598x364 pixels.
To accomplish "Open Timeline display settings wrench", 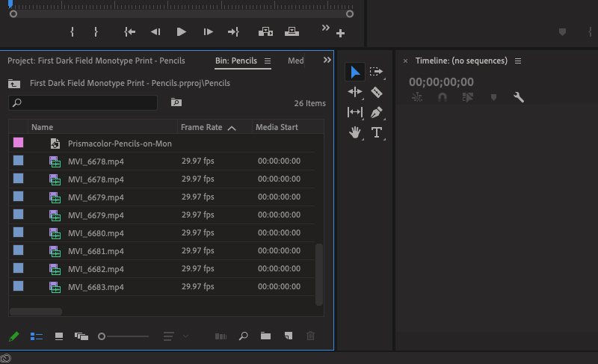I will [x=518, y=97].
